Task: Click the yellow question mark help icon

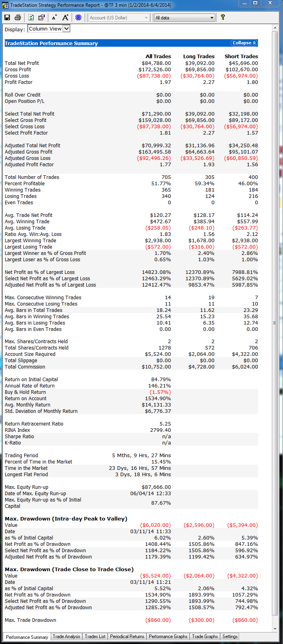Action: [x=223, y=17]
